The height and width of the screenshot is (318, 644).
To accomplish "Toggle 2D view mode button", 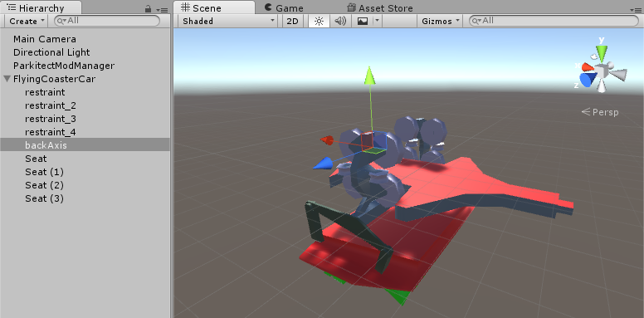I will 292,22.
